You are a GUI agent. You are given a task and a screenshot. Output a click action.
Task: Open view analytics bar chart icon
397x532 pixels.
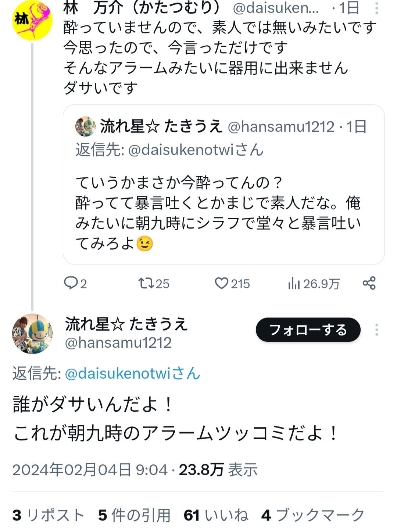coord(294,283)
